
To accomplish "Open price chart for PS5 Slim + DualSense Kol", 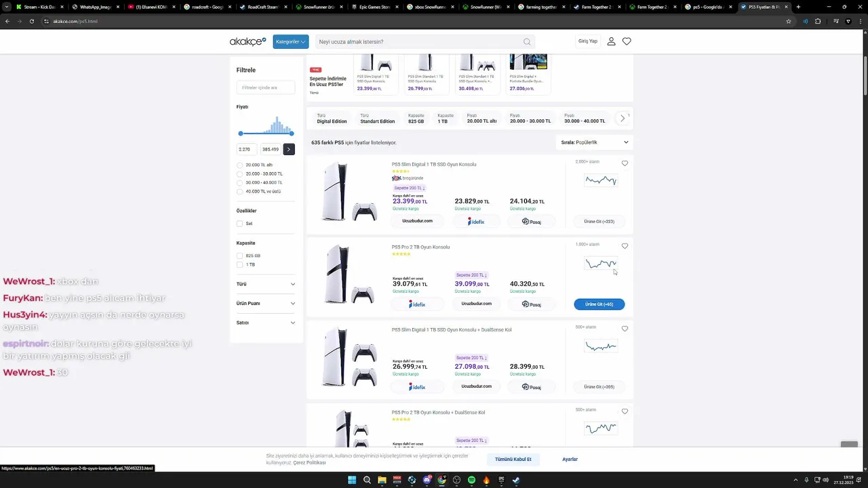I will [601, 346].
